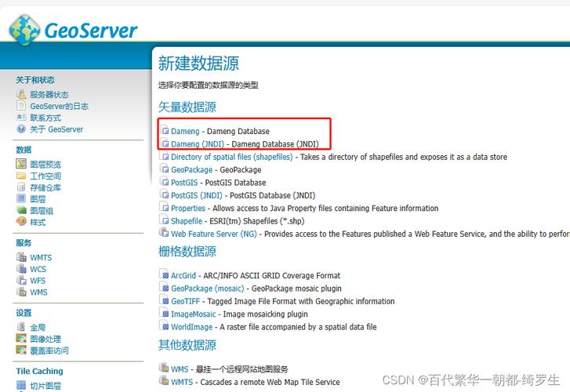Click the 存储仓库 database icon
This screenshot has height=392, width=570.
tap(21, 187)
